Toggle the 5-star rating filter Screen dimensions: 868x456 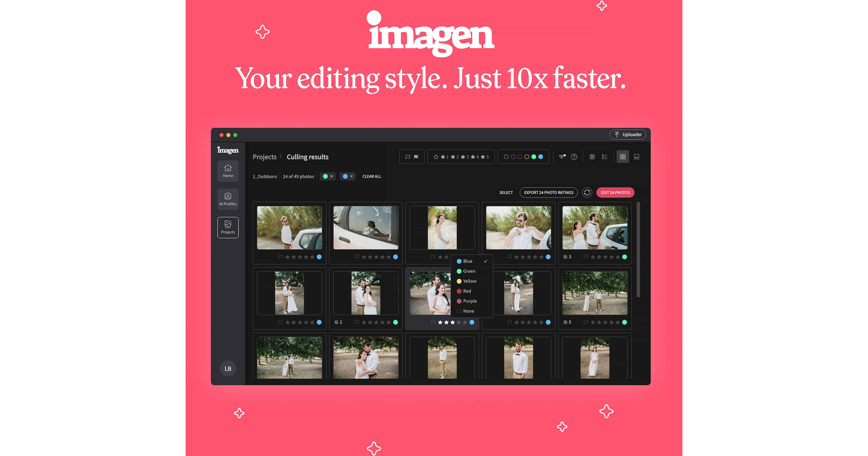[x=485, y=157]
